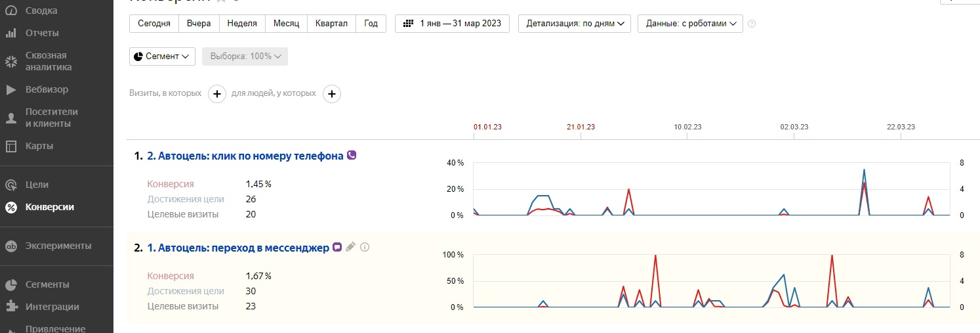The image size is (980, 333).
Task: Select the Квартал period tab
Action: click(x=331, y=24)
